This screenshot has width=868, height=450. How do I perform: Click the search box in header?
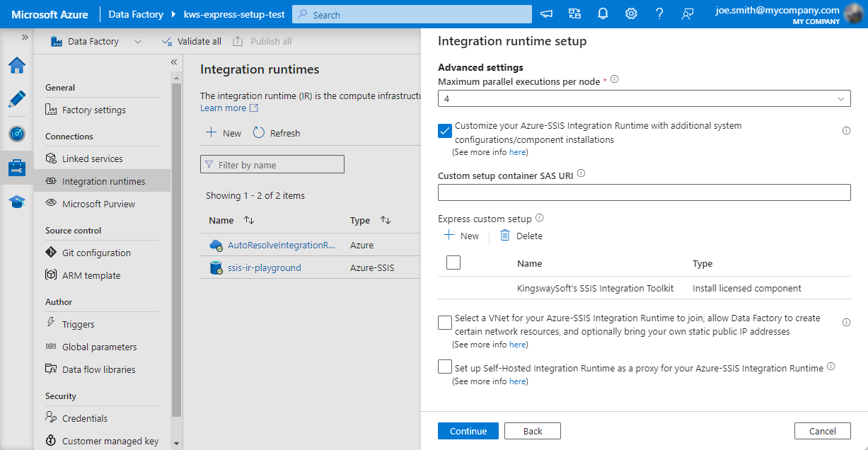click(x=412, y=14)
